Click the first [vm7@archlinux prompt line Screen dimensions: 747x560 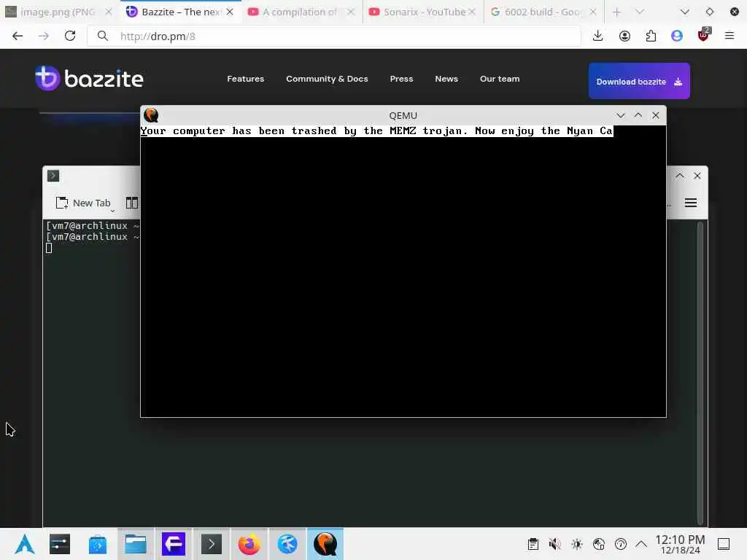93,226
